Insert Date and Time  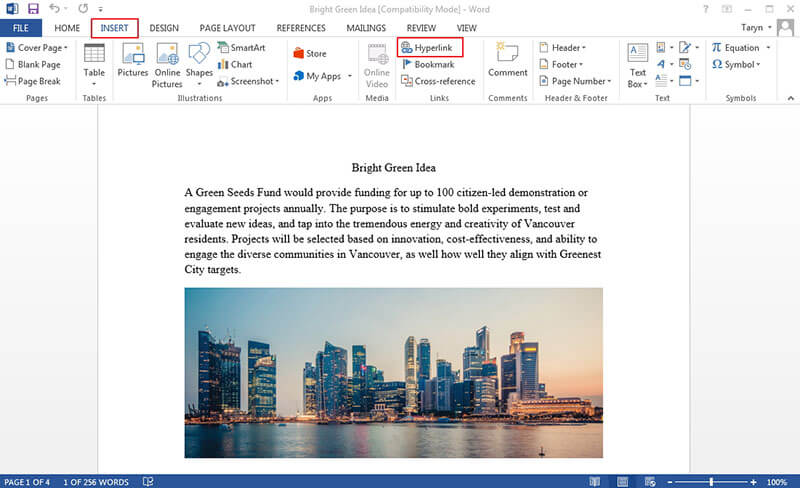[685, 64]
